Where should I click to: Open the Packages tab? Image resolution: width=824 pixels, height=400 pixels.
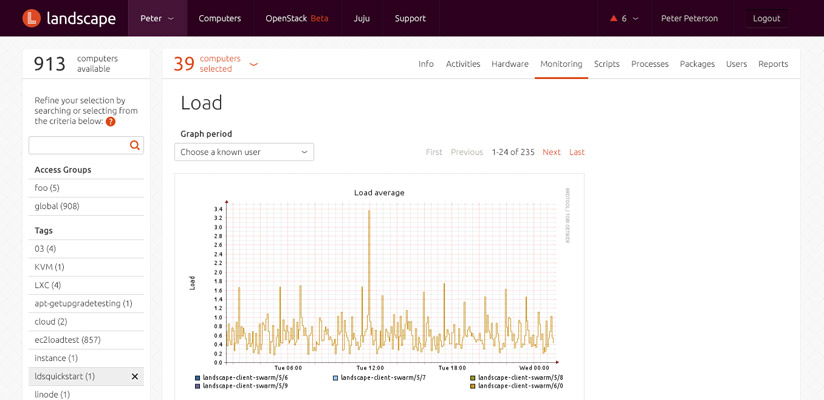tap(697, 64)
